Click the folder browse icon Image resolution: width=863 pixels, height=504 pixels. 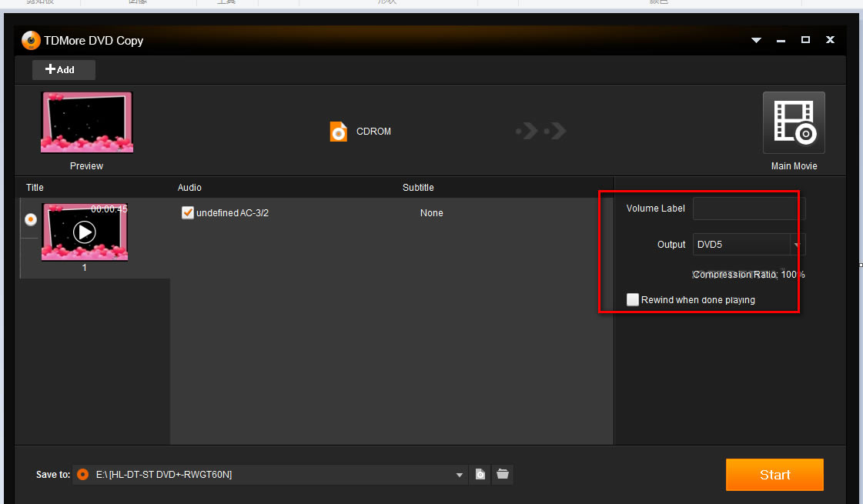click(x=503, y=474)
